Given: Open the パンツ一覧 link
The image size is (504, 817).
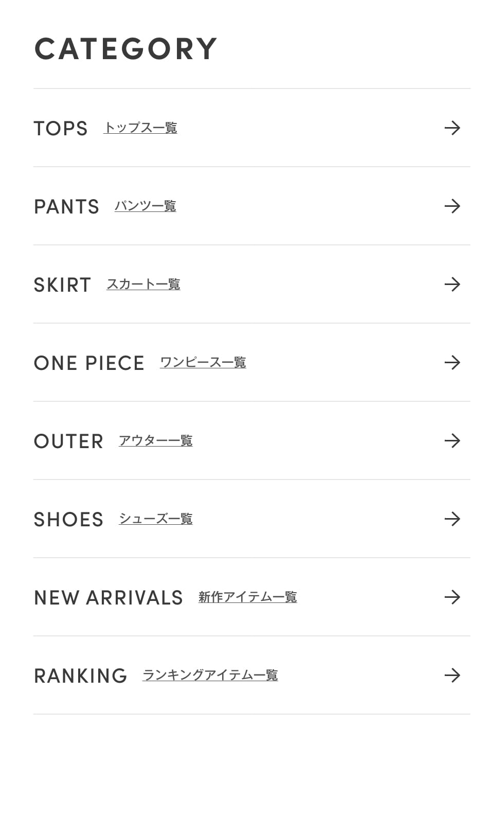Looking at the screenshot, I should click(x=145, y=206).
